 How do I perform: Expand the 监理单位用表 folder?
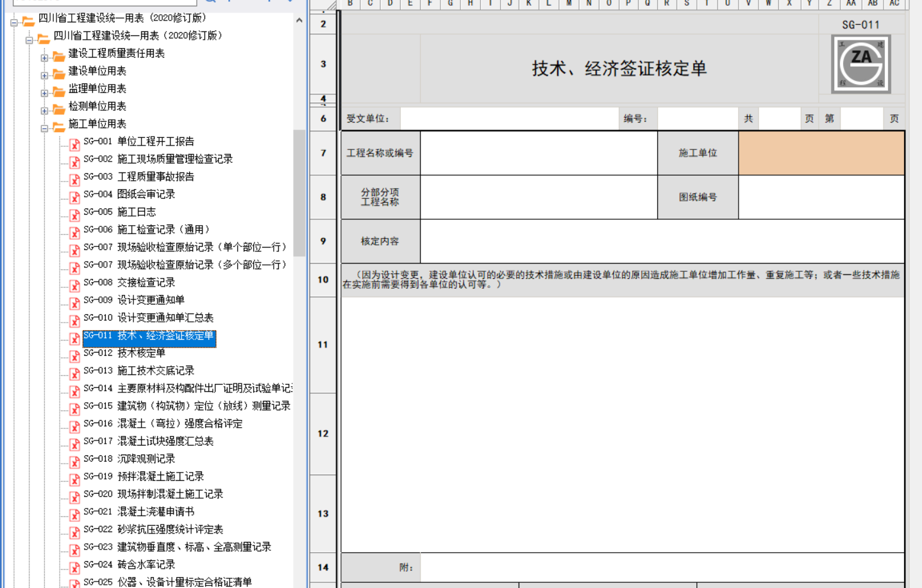[44, 93]
